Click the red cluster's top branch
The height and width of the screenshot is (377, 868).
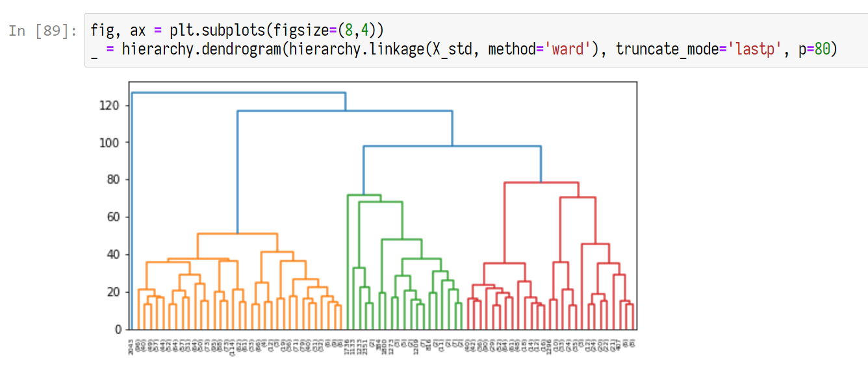click(x=541, y=183)
